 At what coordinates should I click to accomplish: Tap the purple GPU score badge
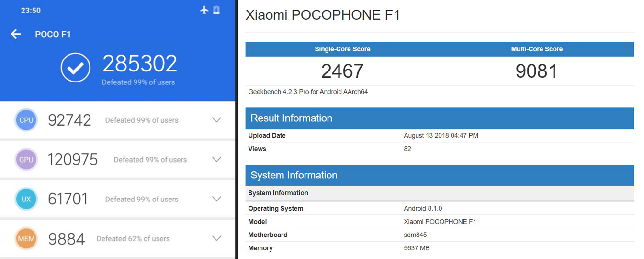tap(26, 160)
